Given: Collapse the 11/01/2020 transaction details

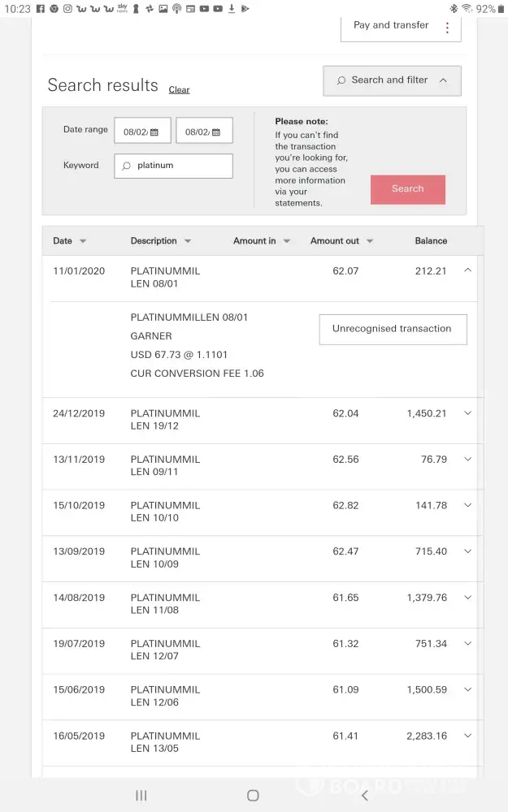Looking at the screenshot, I should (467, 271).
